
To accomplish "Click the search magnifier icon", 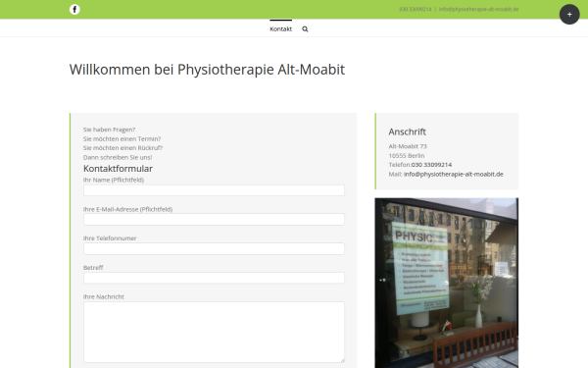I will (305, 28).
